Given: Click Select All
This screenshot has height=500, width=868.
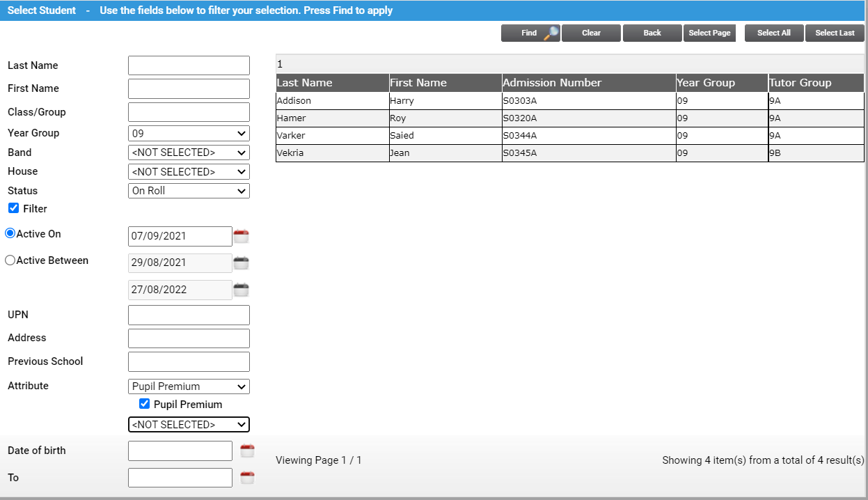Looking at the screenshot, I should 773,33.
